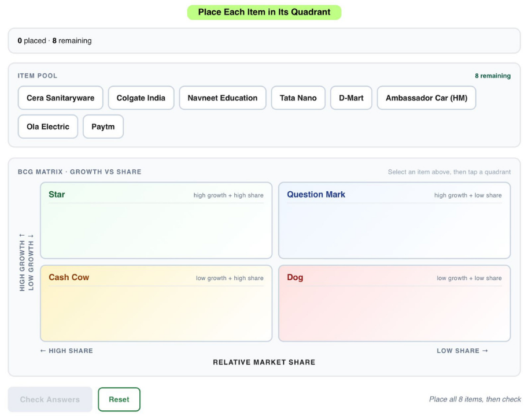Screen dimensions: 532x416
Task: Click the Reset button
Action: click(119, 399)
